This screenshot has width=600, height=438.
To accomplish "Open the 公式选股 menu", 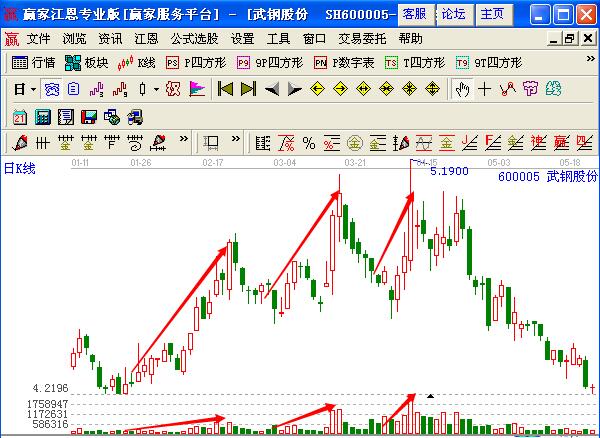I will pyautogui.click(x=194, y=39).
